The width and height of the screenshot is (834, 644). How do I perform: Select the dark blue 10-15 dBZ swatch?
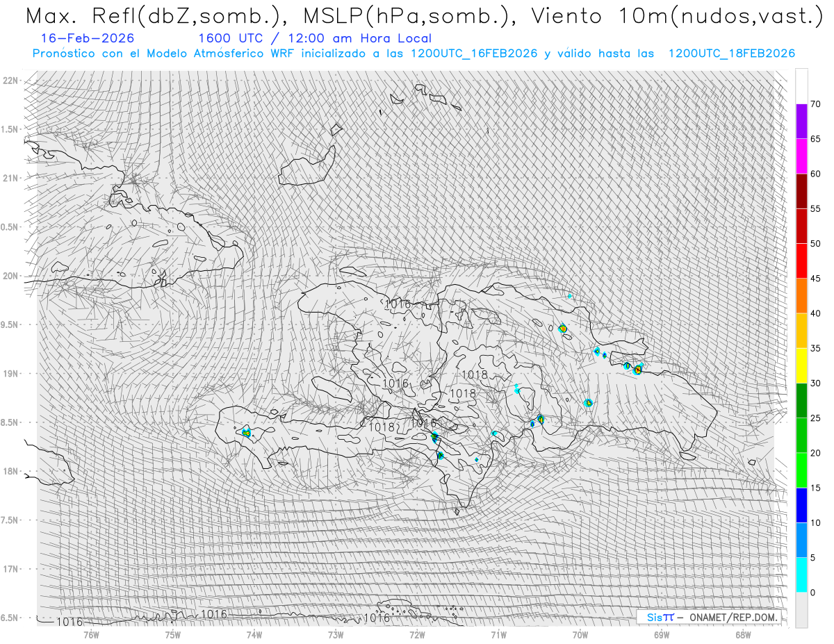point(801,506)
